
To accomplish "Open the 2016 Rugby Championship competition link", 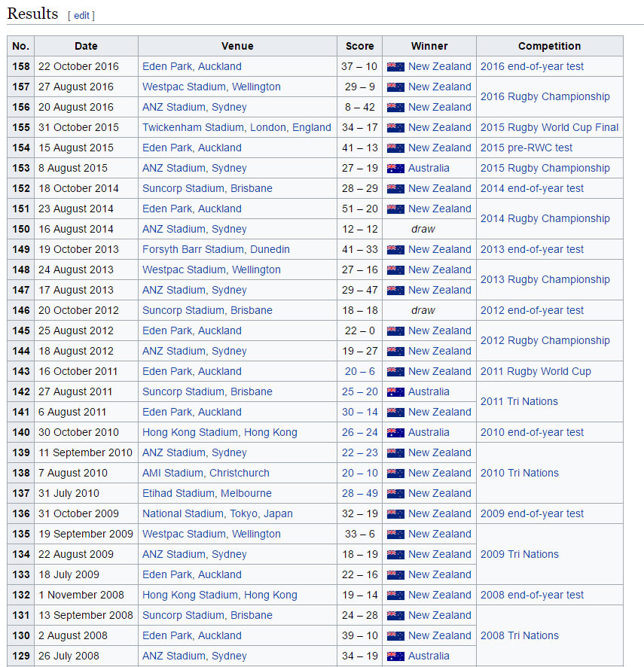I will pyautogui.click(x=545, y=96).
